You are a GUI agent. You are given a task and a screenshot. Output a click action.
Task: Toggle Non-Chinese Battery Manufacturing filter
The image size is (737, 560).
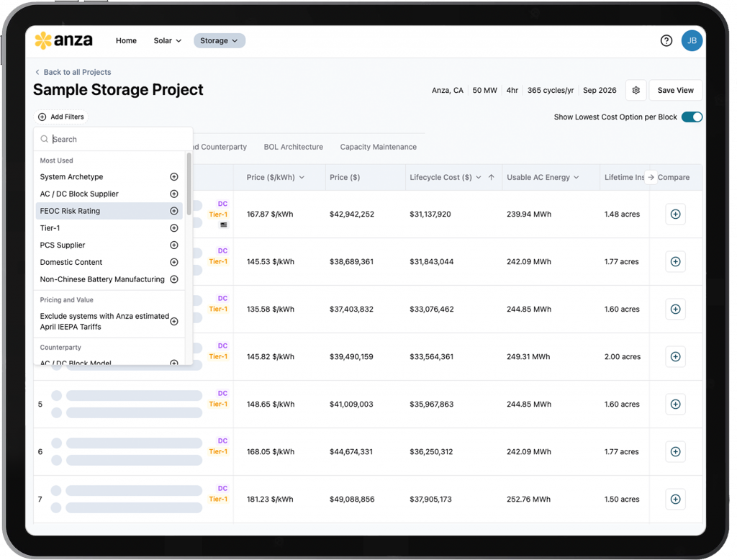point(173,279)
